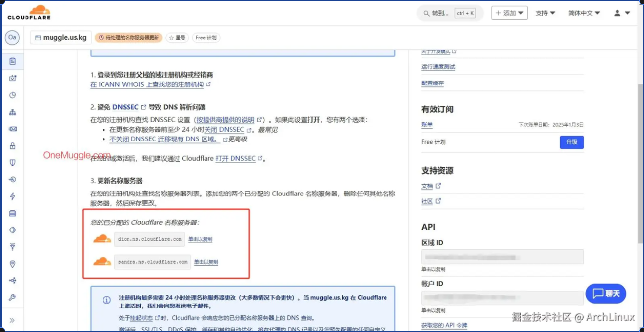Screen dimensions: 644x332
Task: Open the Workers Routes diamond sidebar icon
Action: coord(12,230)
